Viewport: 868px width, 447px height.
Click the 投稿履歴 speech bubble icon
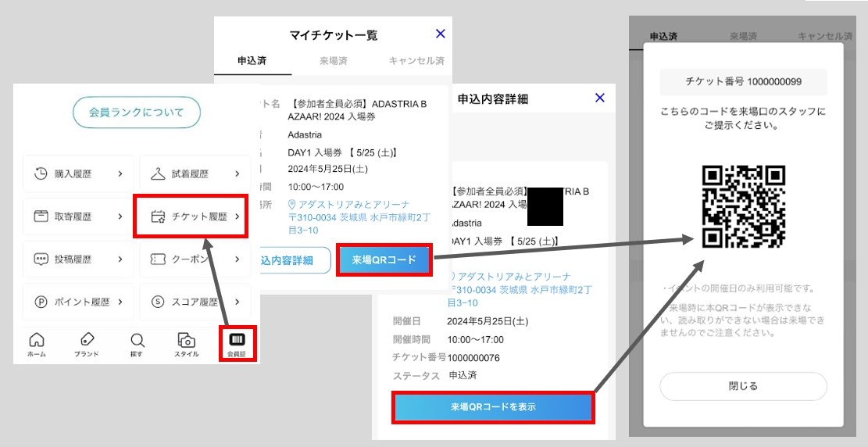[41, 259]
